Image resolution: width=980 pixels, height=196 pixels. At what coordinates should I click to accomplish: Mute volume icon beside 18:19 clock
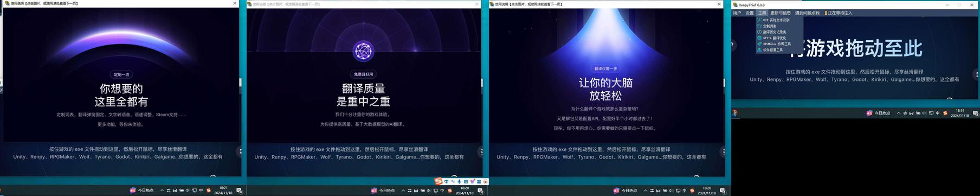tap(924, 113)
